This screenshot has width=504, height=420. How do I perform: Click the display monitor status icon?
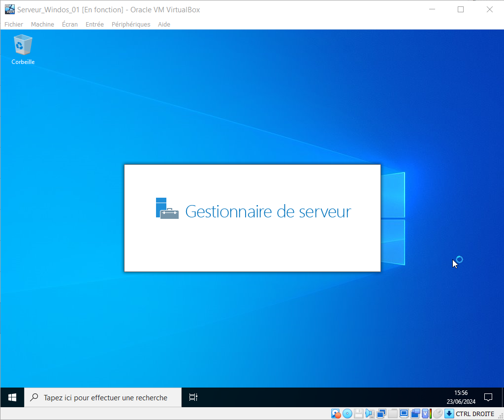(x=404, y=414)
